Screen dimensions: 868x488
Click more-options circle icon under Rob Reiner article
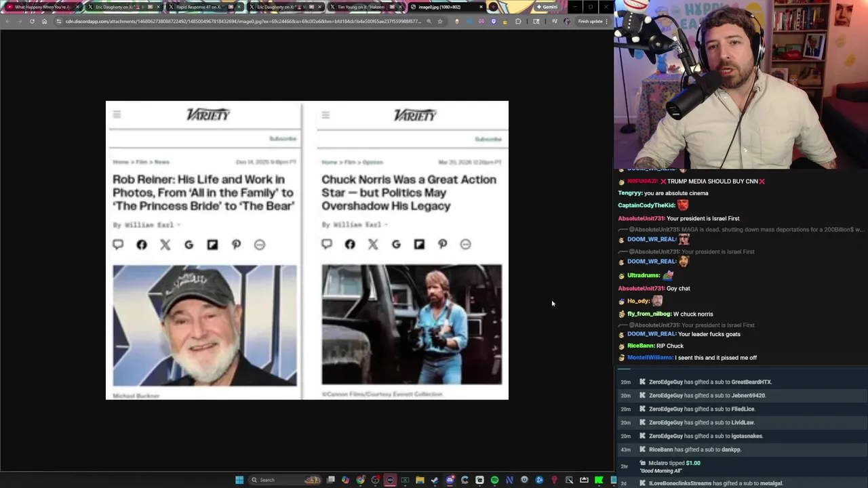[x=260, y=245]
